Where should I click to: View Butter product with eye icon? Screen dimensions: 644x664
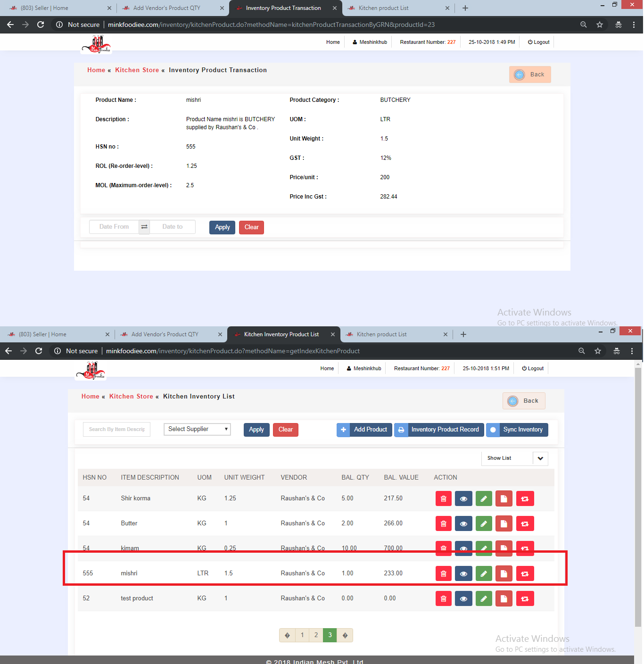pyautogui.click(x=463, y=523)
